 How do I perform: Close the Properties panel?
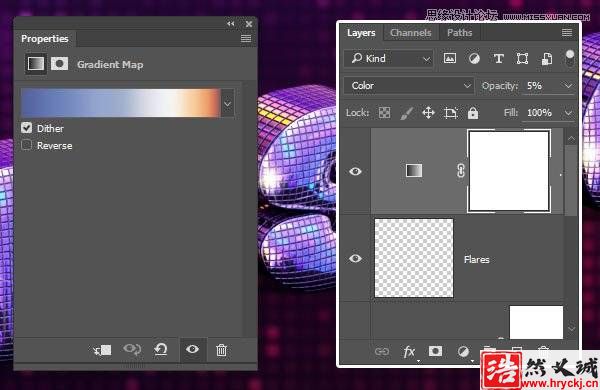click(249, 24)
